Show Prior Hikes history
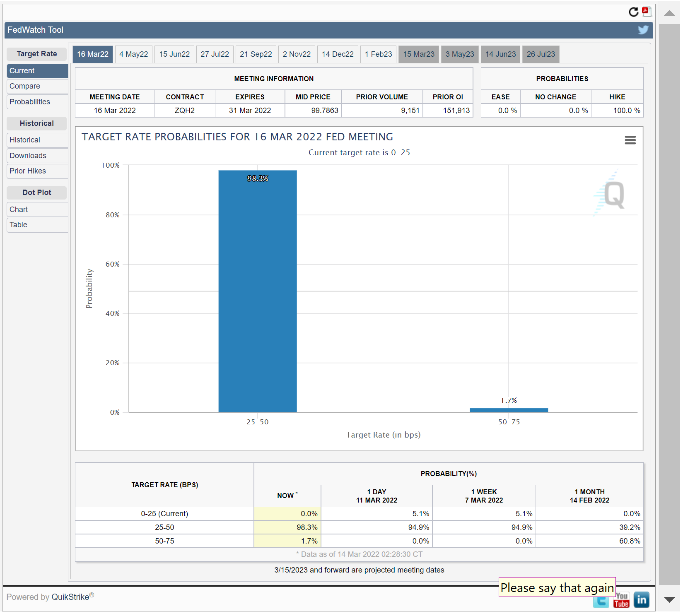The image size is (683, 616). pos(28,171)
